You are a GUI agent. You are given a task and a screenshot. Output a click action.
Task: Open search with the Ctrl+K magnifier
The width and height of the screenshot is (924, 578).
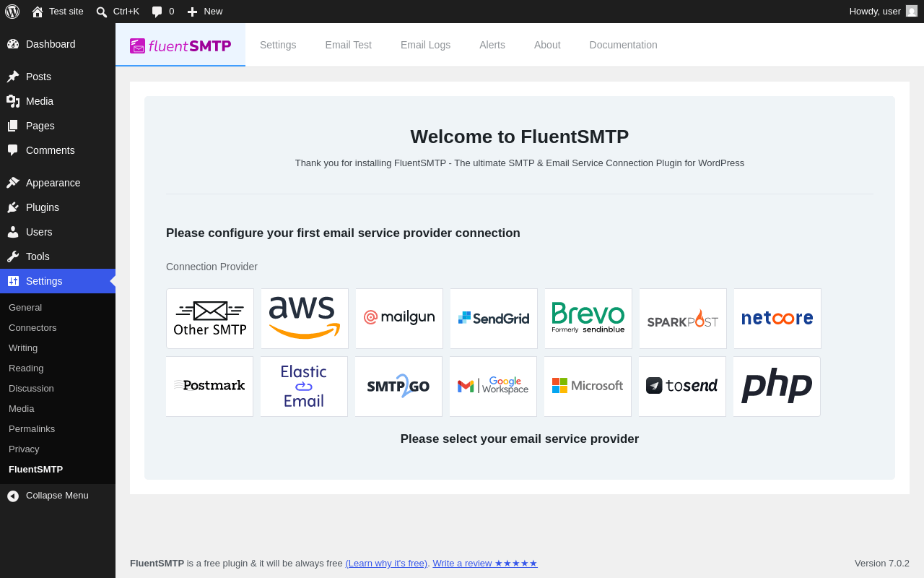[x=118, y=12]
